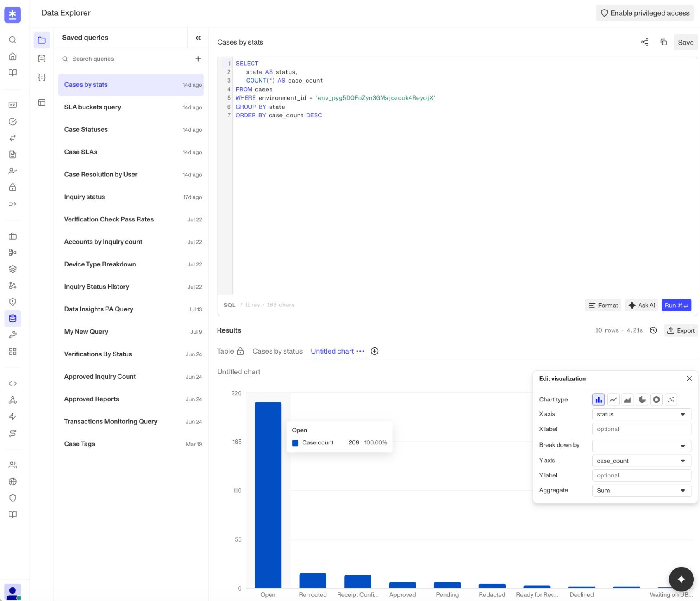The width and height of the screenshot is (700, 601).
Task: Open the four-squares grid icon in the sidebar
Action: click(x=13, y=352)
